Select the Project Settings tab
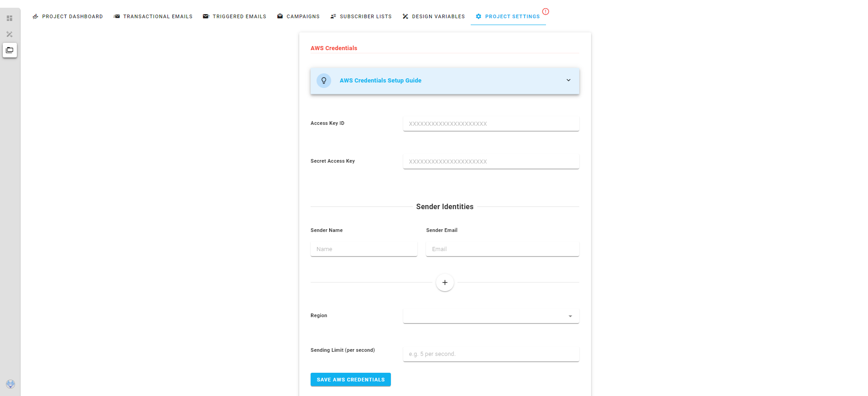The width and height of the screenshot is (868, 396). coord(508,16)
